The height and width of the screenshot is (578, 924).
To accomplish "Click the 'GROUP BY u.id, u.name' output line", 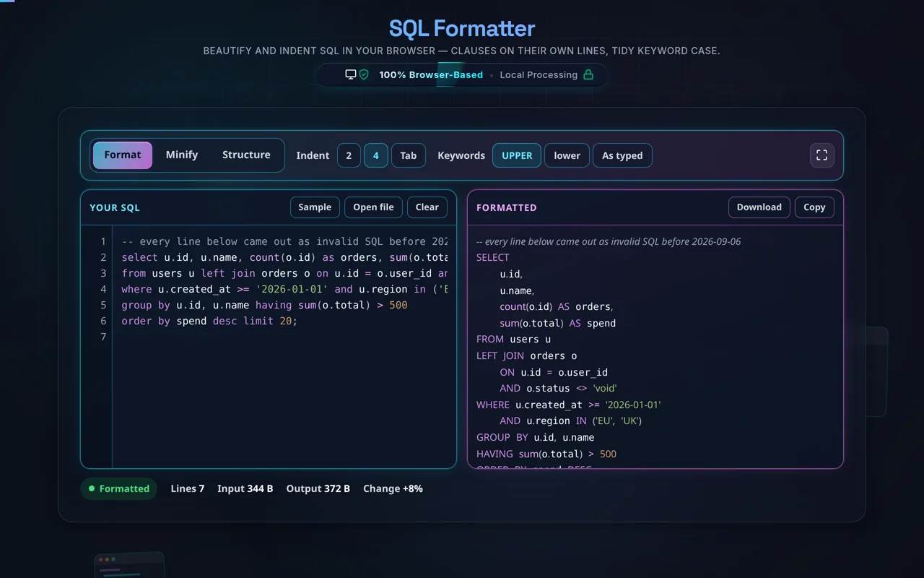I will point(536,437).
